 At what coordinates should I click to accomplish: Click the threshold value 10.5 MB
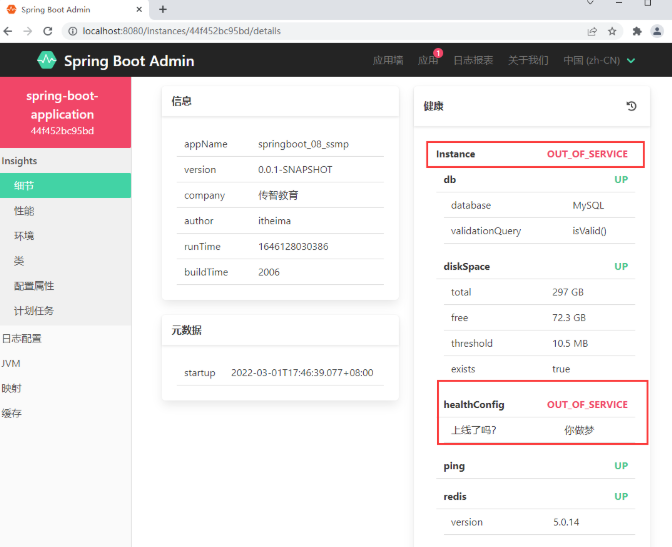click(x=570, y=343)
